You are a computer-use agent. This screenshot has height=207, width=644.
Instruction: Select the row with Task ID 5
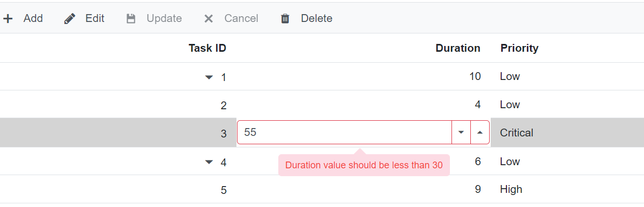322,189
